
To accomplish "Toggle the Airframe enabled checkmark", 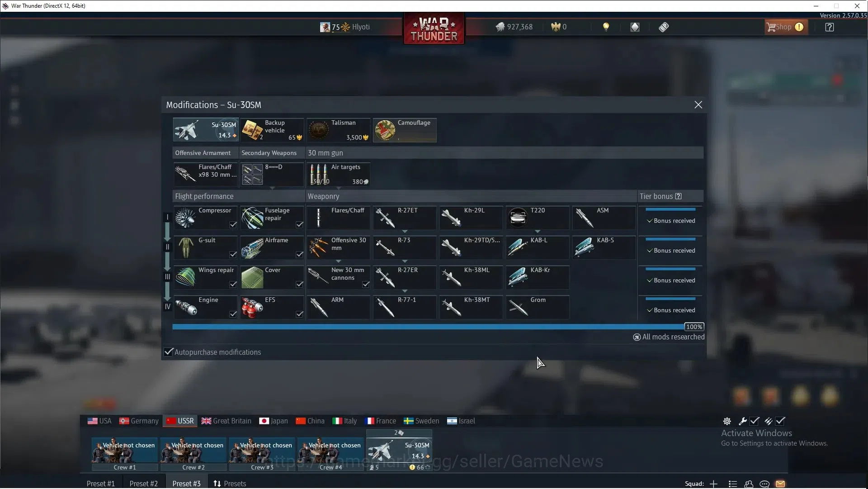I will 299,254.
